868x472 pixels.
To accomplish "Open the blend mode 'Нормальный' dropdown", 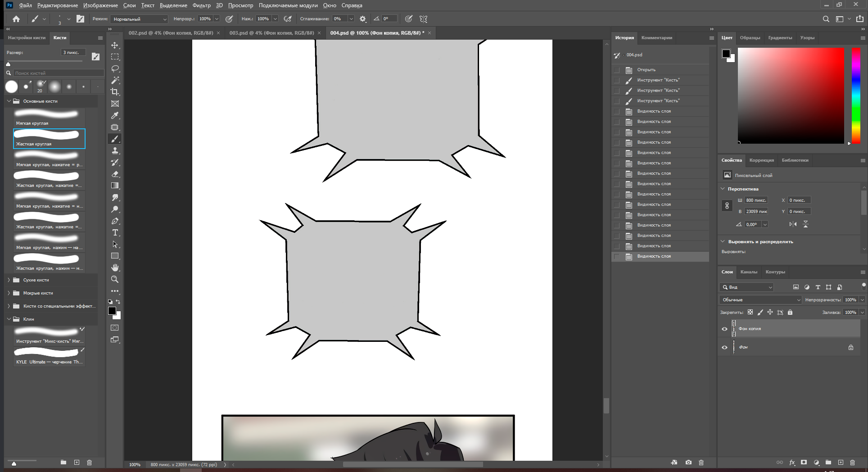I will [x=140, y=19].
